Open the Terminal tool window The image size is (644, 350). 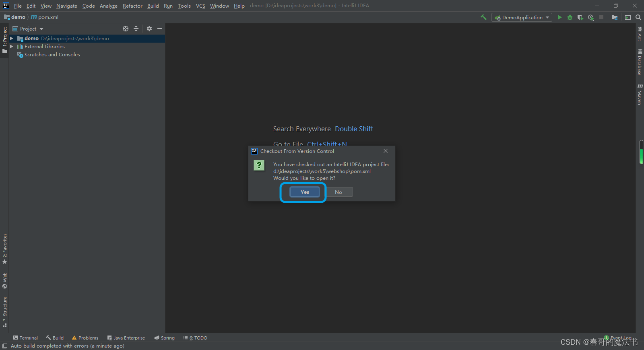click(x=25, y=338)
